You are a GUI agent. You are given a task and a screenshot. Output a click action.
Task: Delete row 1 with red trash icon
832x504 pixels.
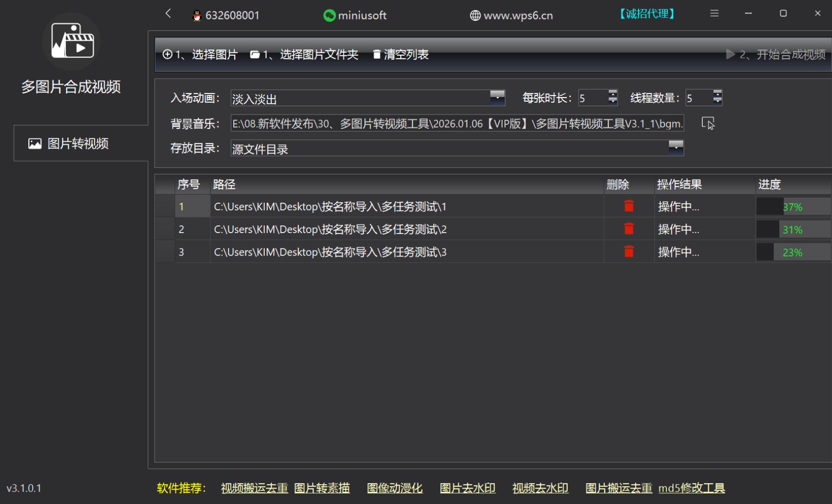tap(629, 206)
